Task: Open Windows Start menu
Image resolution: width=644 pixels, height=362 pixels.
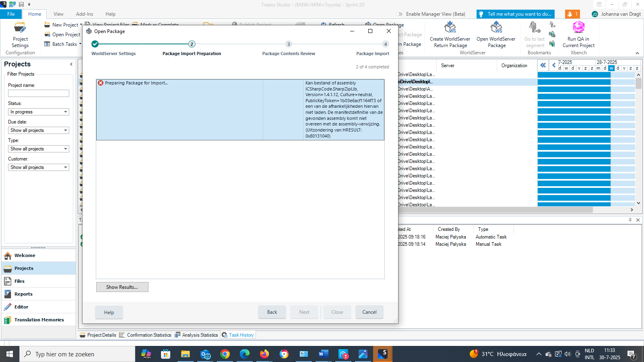Action: point(10,354)
